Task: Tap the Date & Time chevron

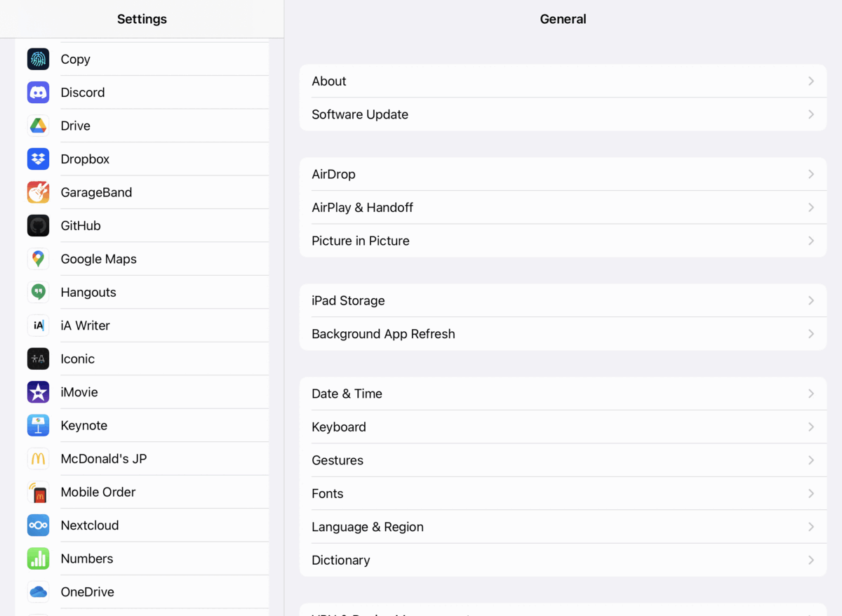Action: [811, 394]
